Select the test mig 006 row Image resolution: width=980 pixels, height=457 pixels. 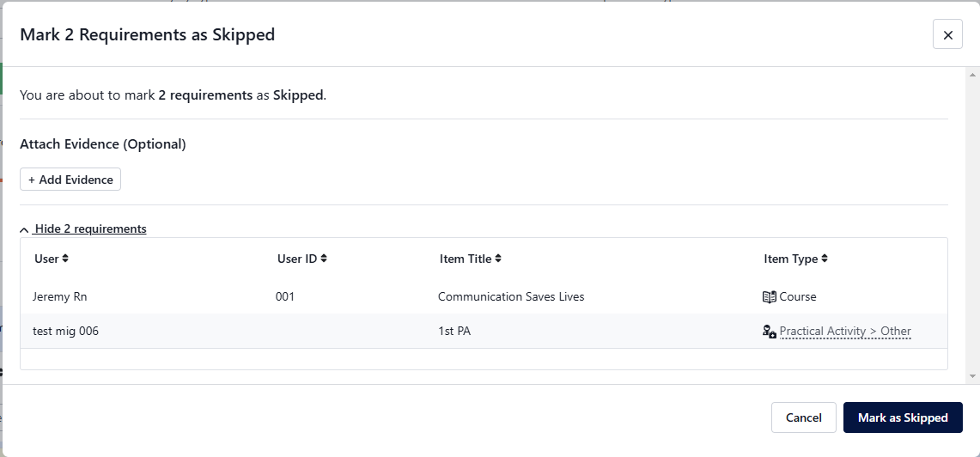tap(484, 332)
